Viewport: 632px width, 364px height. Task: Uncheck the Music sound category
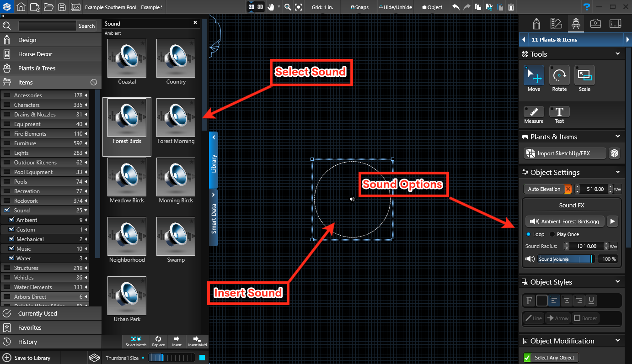[11, 248]
